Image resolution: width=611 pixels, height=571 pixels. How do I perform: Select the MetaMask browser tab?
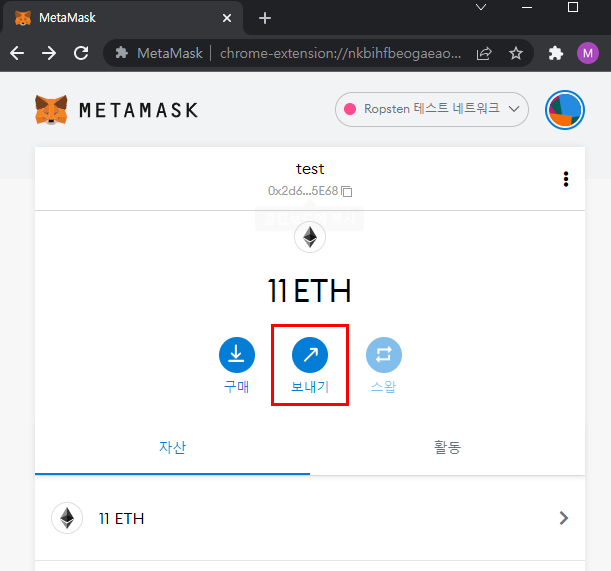tap(123, 18)
